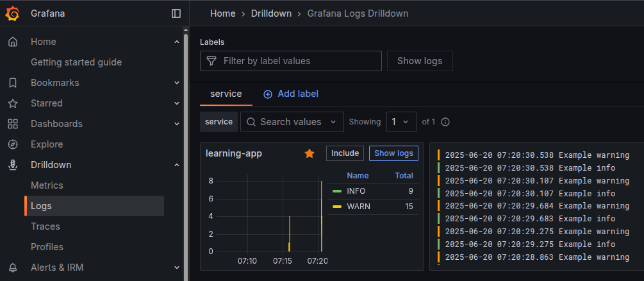Click the Home house icon in sidebar

[x=13, y=42]
